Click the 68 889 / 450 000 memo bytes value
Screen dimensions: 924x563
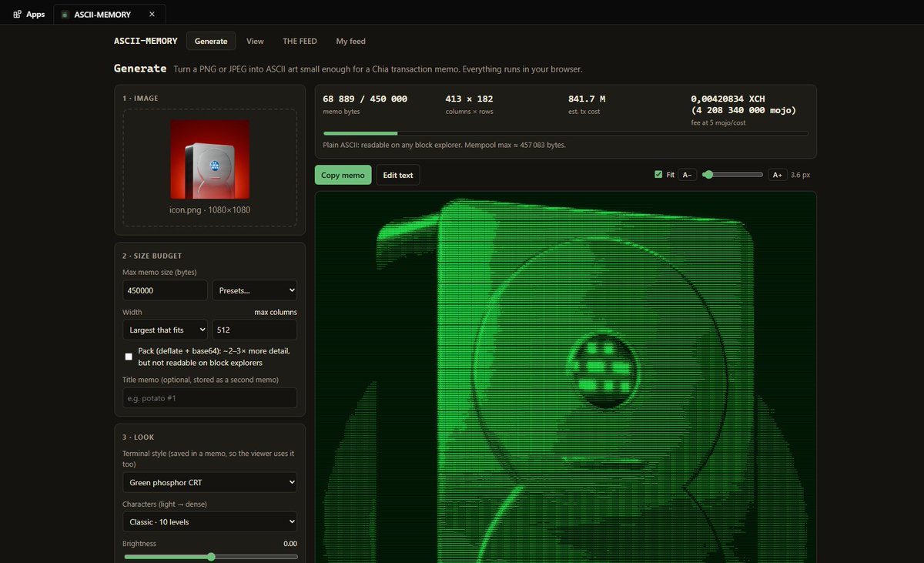point(365,99)
